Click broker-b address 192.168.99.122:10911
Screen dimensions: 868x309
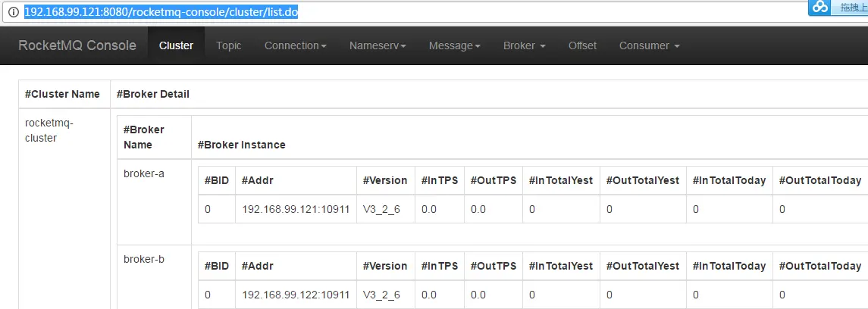tap(296, 295)
